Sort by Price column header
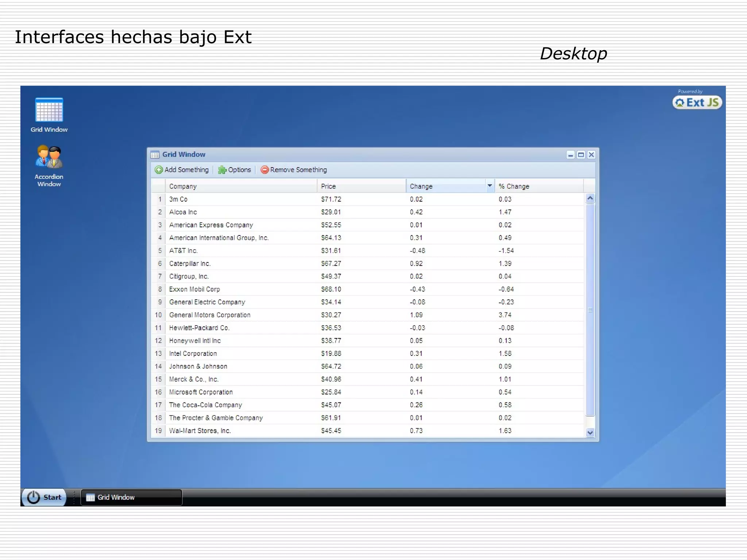Viewport: 747px width, 560px height. [361, 186]
